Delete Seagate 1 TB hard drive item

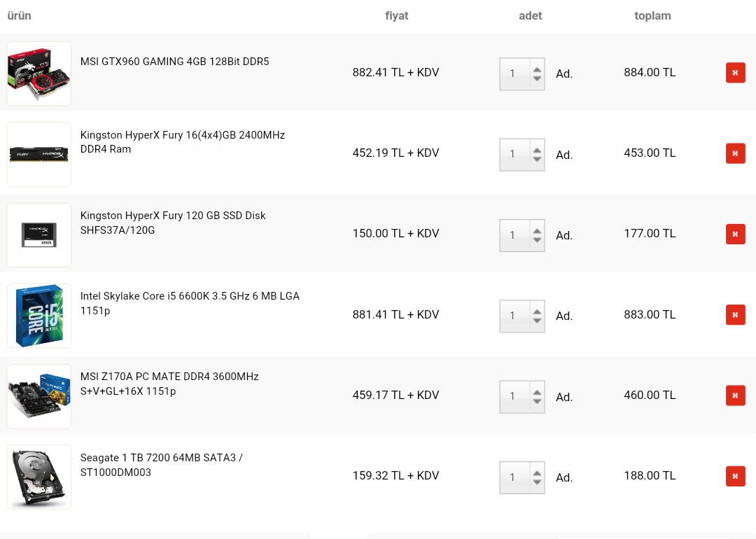(735, 476)
